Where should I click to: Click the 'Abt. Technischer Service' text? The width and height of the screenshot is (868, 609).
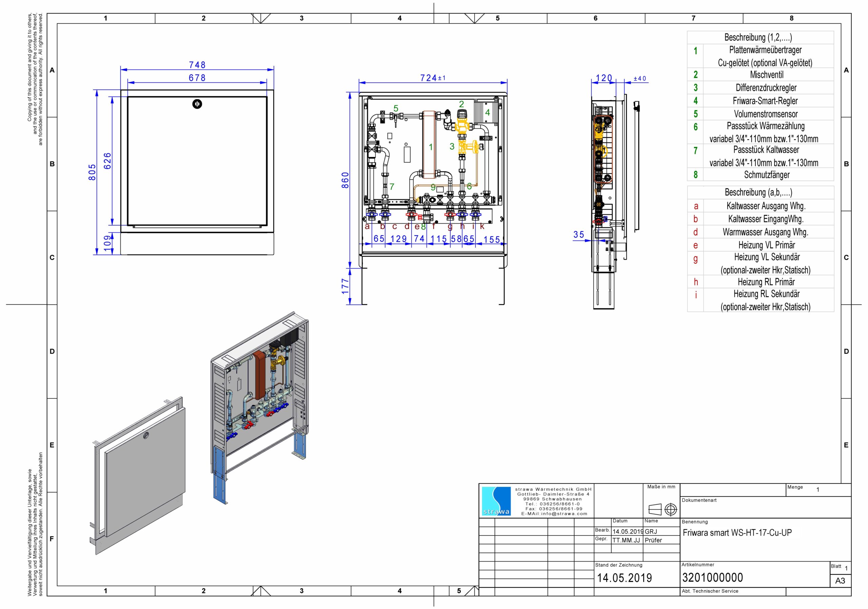click(710, 591)
